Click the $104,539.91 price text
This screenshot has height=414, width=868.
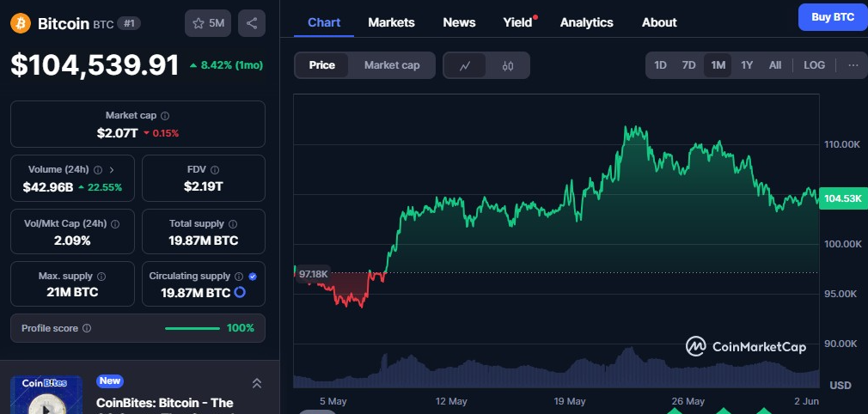95,65
